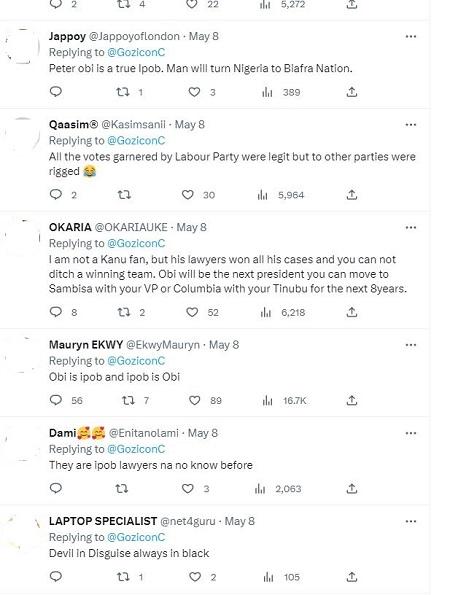This screenshot has width=450, height=595.
Task: Open more options on LAPTOP SPECIALIST tweet
Action: [x=411, y=521]
